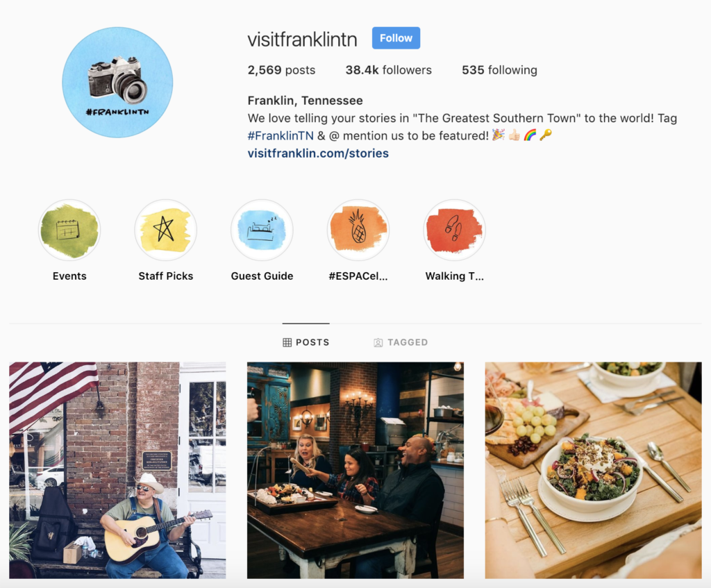This screenshot has height=588, width=711.
Task: Click the Events highlight label
Action: pos(69,276)
